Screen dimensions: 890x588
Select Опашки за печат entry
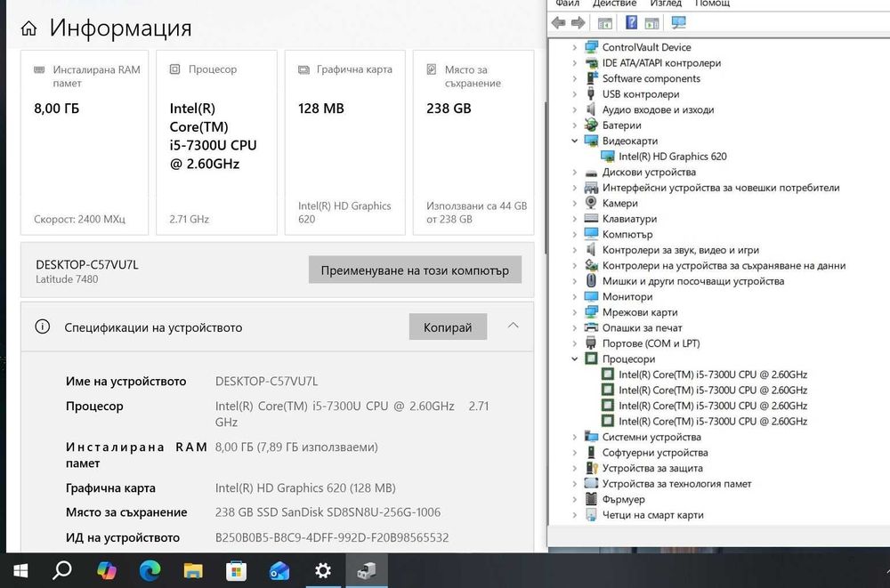(642, 328)
